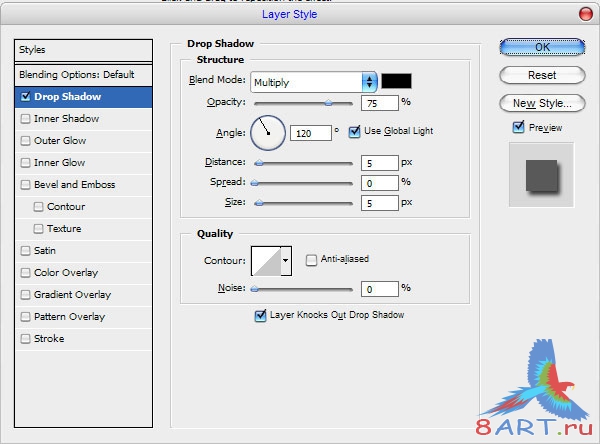Enable the Satin checkbox
Image resolution: width=600 pixels, height=444 pixels.
coord(26,251)
